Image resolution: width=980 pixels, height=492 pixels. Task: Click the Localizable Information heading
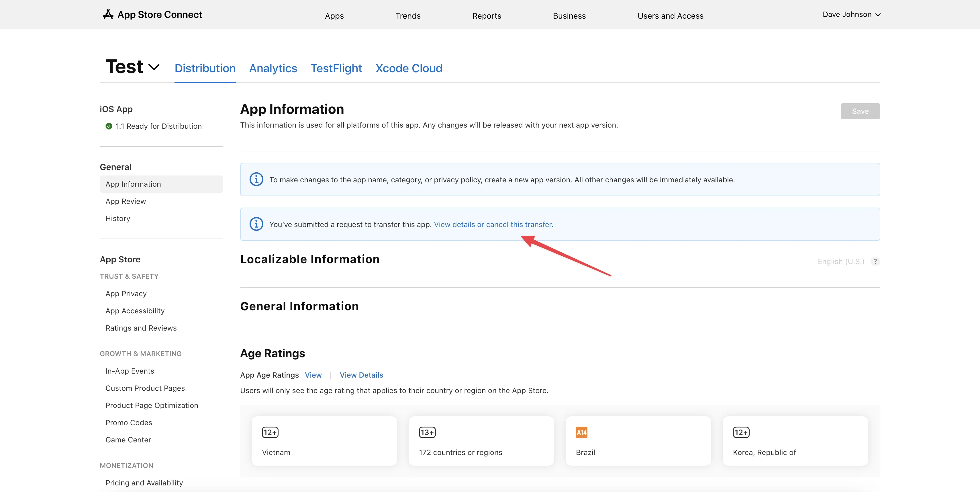click(x=310, y=259)
